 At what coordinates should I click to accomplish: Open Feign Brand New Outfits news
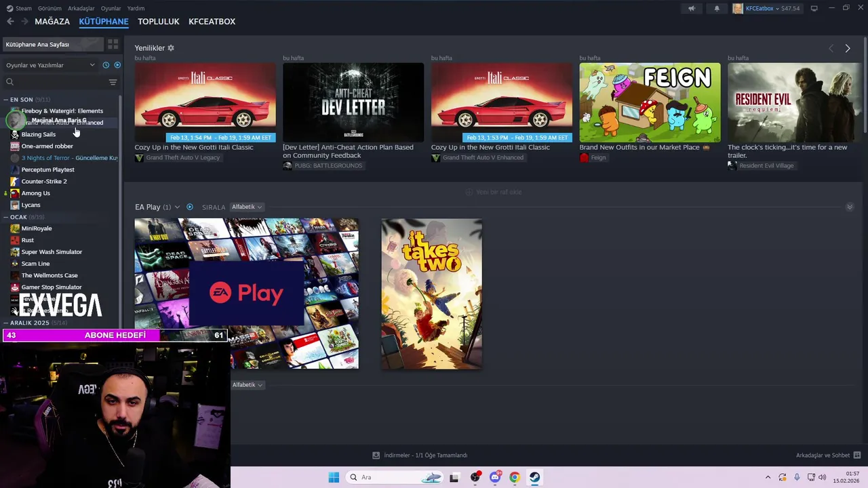[650, 102]
